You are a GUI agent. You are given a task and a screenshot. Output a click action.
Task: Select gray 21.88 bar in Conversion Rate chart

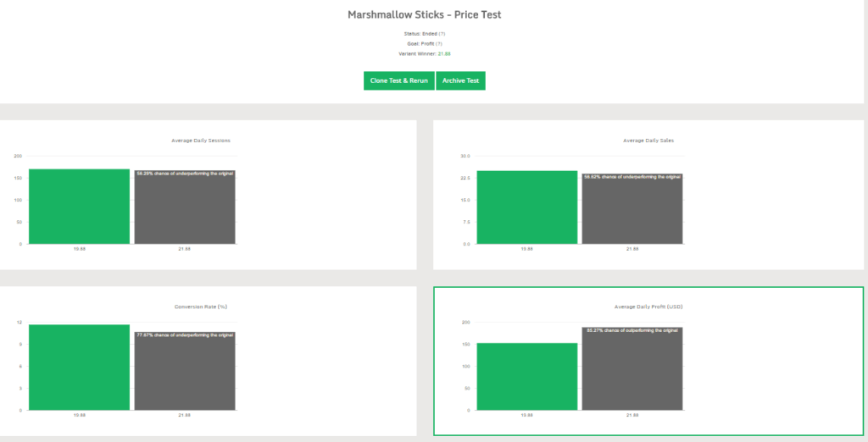[x=184, y=373]
